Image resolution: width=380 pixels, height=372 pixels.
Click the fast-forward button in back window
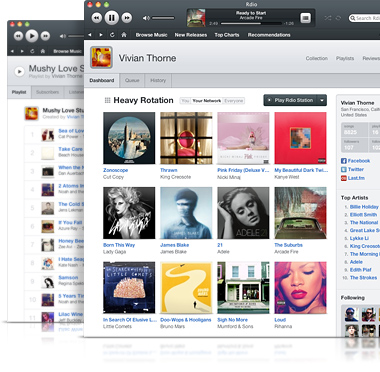(45, 36)
